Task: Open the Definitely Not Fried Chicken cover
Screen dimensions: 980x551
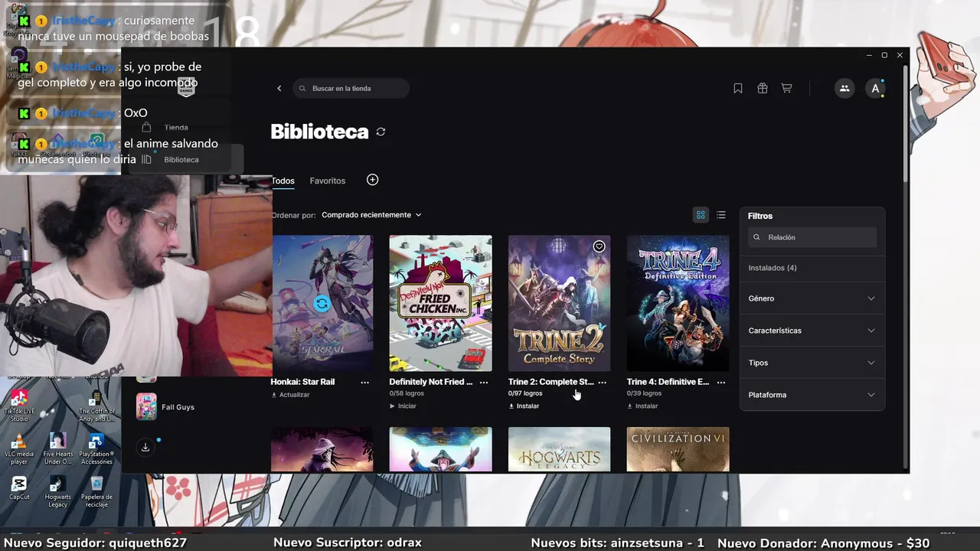Action: pos(440,304)
